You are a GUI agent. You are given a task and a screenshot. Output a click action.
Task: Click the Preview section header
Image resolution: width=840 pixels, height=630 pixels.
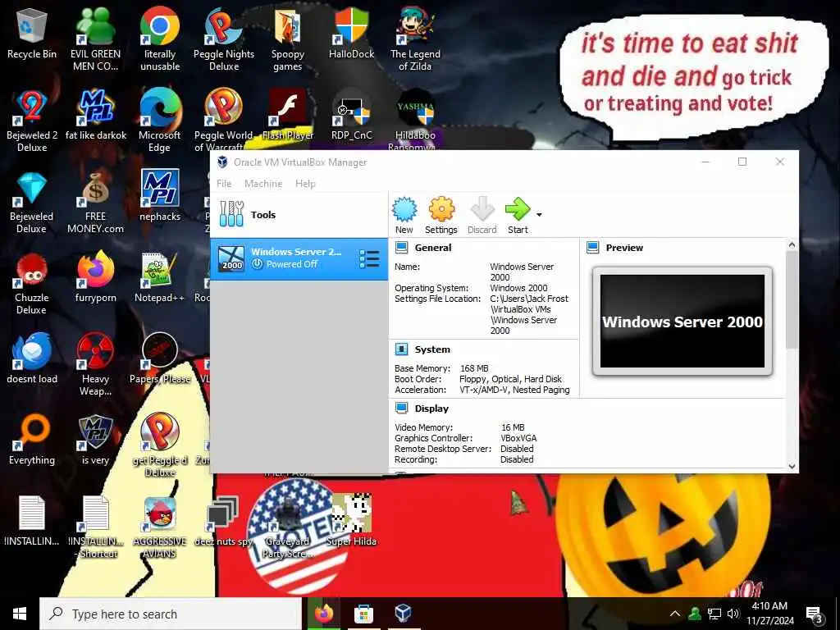(x=624, y=248)
